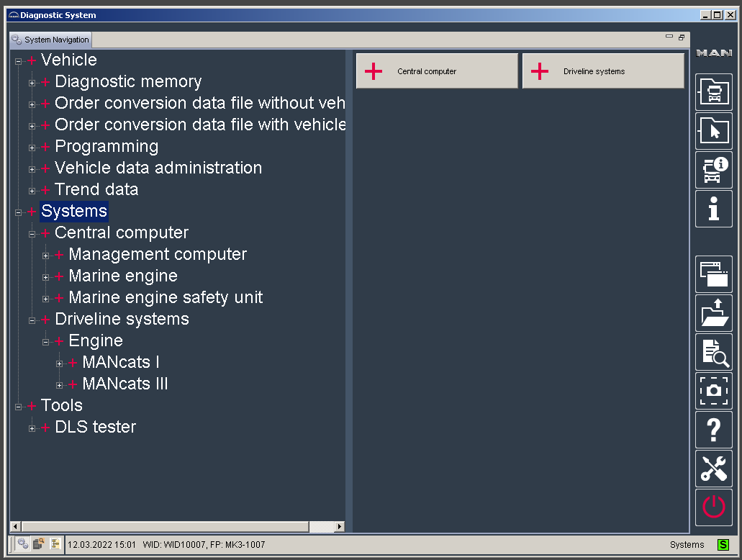
Task: Expand the Diagnostic memory node
Action: coord(32,83)
